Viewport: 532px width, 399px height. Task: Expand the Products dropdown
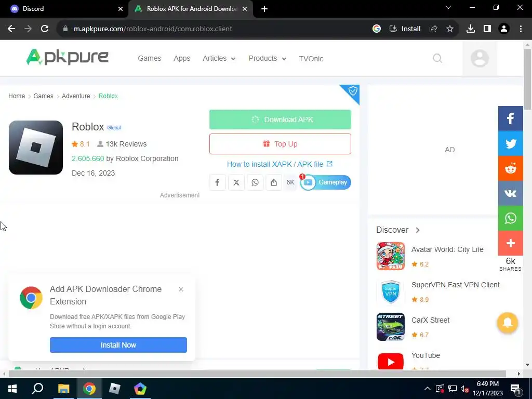pyautogui.click(x=268, y=58)
